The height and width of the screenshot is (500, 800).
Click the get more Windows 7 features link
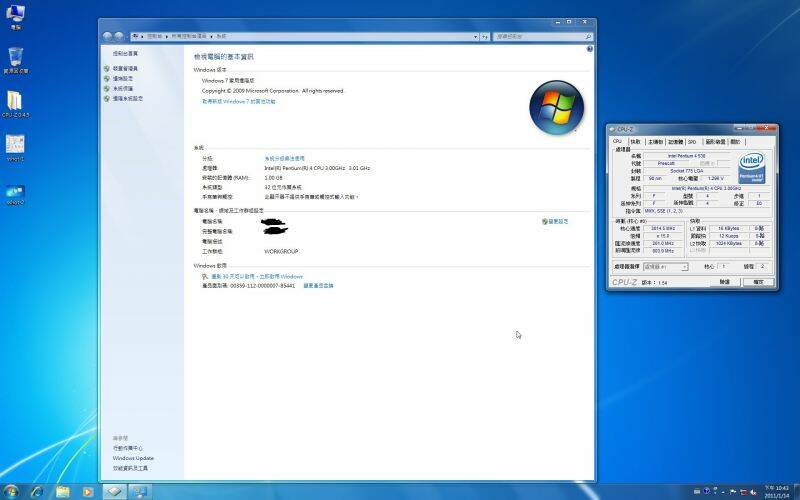coord(238,102)
